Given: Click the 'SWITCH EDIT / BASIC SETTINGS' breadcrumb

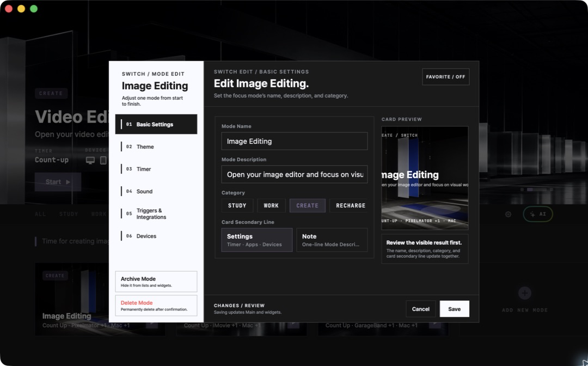Looking at the screenshot, I should click(261, 72).
